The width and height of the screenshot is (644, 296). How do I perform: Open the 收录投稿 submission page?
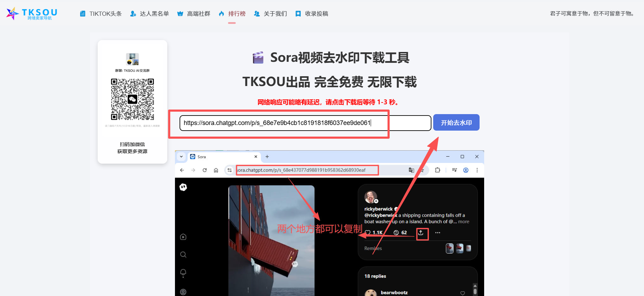tap(312, 14)
